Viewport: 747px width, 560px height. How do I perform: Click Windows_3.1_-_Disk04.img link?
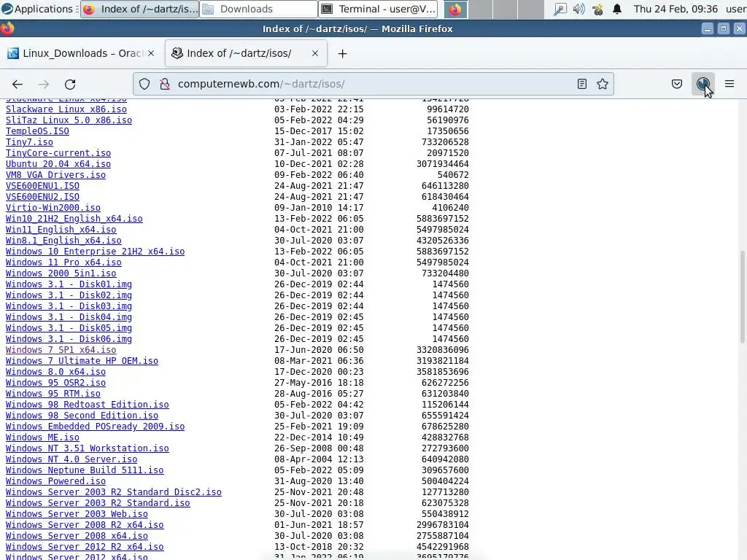tap(69, 317)
